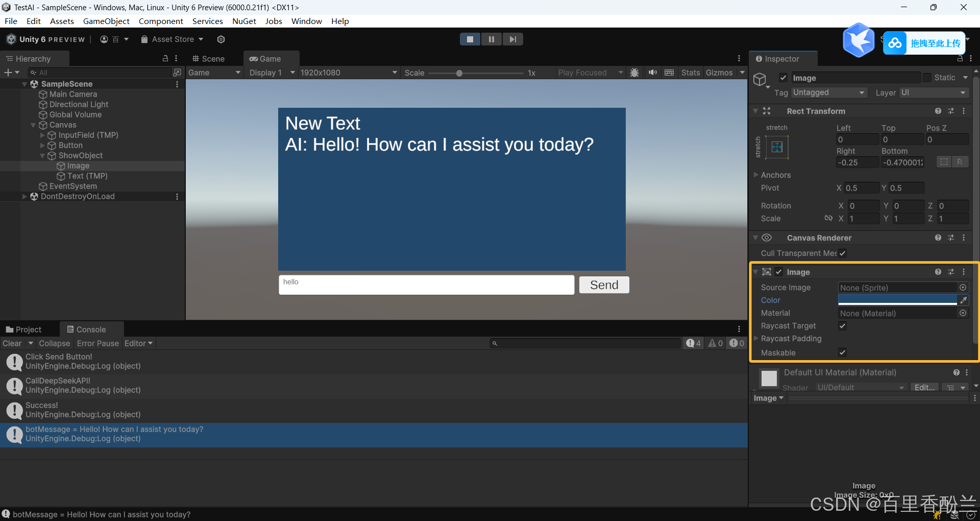Clear the console with Clear button
The image size is (980, 521).
[12, 343]
